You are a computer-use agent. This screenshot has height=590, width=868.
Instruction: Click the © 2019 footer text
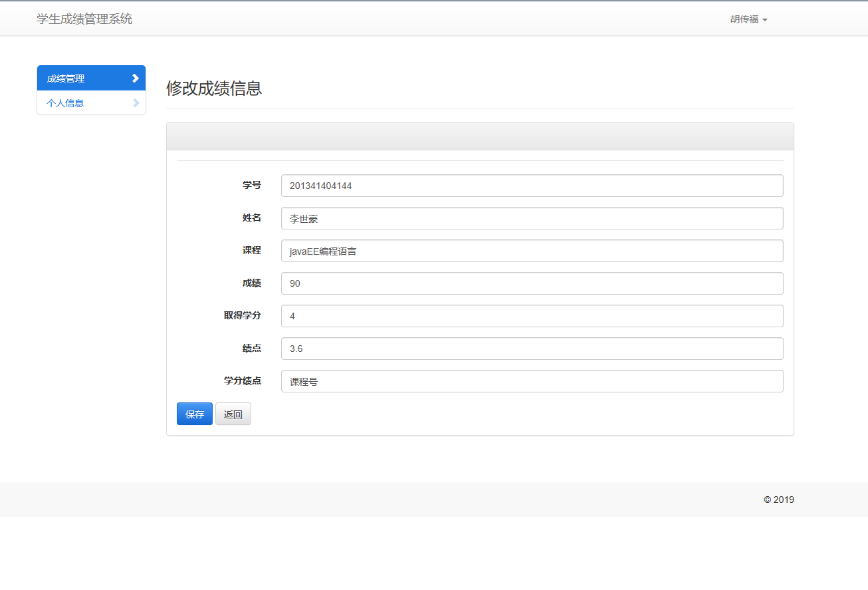[x=778, y=500]
